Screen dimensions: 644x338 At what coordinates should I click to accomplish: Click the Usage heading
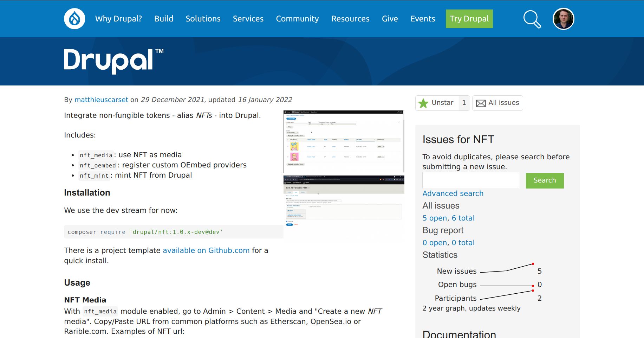[x=77, y=283]
